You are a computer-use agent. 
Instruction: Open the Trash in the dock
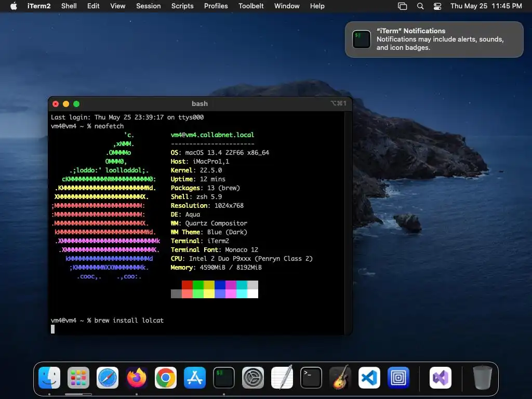483,378
